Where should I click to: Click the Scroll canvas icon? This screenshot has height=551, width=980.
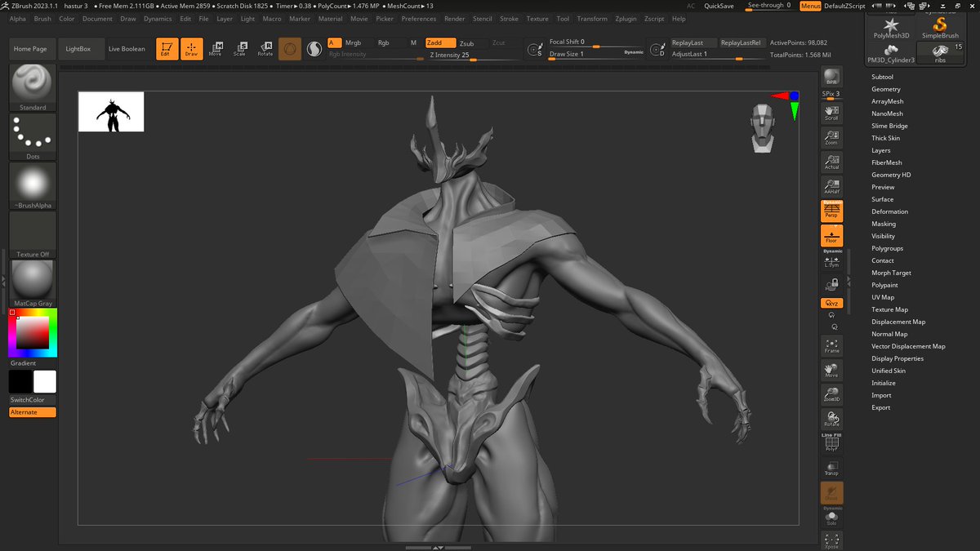831,112
